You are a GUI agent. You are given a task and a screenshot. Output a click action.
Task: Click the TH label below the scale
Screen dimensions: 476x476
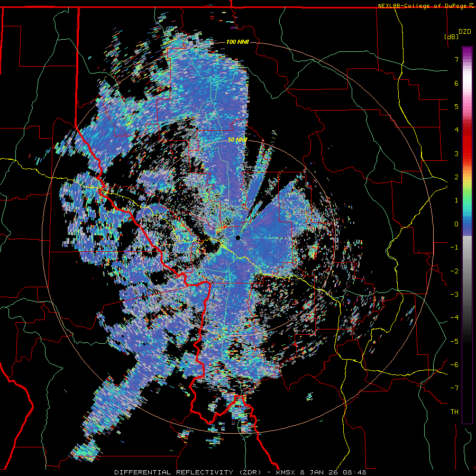click(454, 412)
